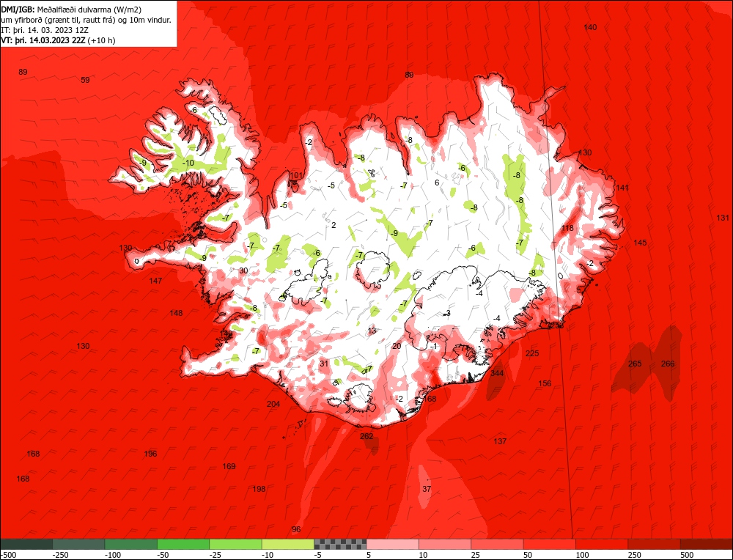The width and height of the screenshot is (733, 560).
Task: Click the '265' value in the dark red patch
Action: (x=635, y=364)
